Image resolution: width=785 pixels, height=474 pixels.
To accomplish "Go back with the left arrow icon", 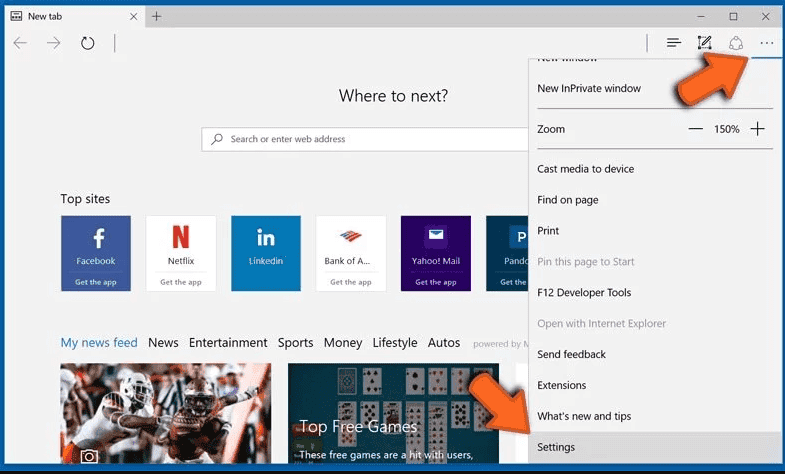I will coord(21,43).
